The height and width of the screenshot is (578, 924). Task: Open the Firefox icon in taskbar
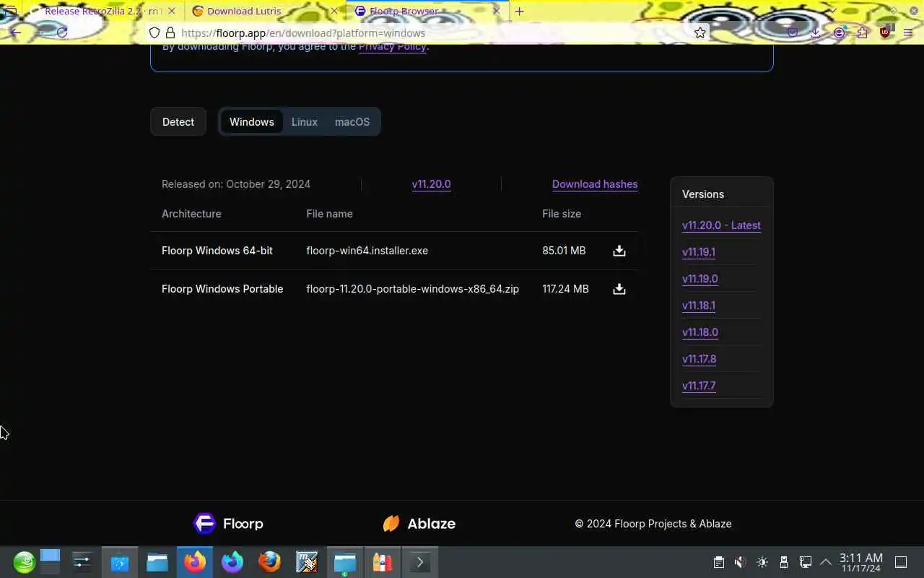195,562
